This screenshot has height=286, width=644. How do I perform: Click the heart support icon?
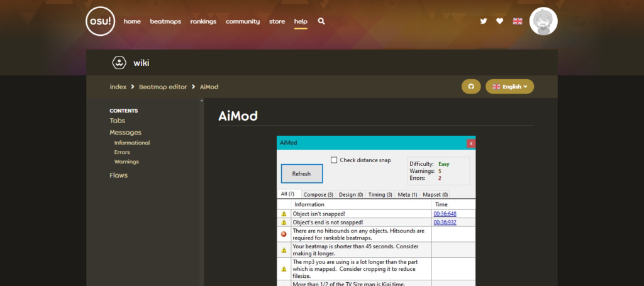(x=499, y=21)
